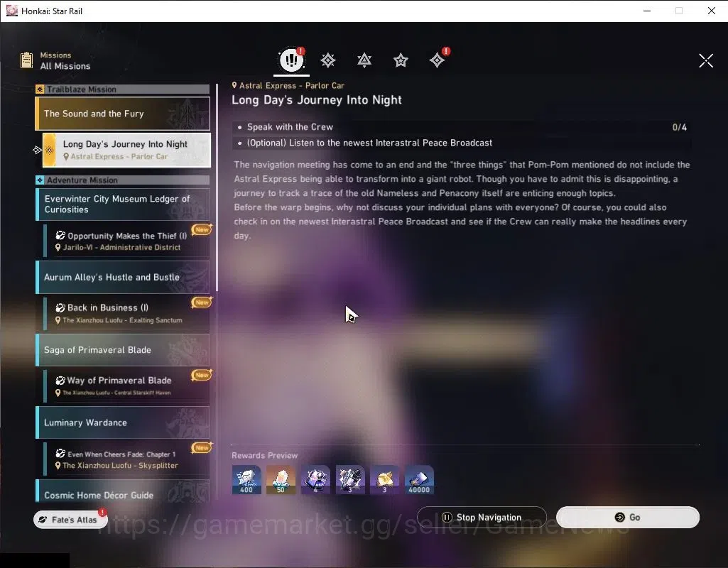Select The Sound and the Fury mission group
The height and width of the screenshot is (568, 728).
coord(123,114)
